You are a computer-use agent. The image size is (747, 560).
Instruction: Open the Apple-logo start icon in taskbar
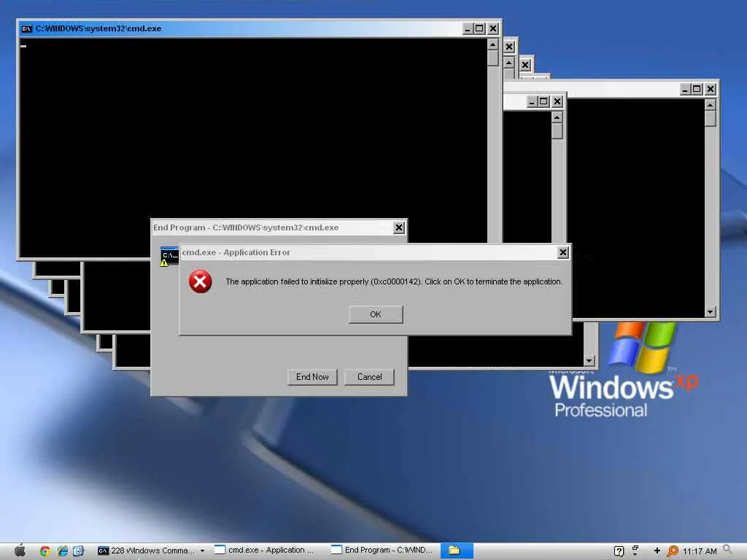click(20, 550)
